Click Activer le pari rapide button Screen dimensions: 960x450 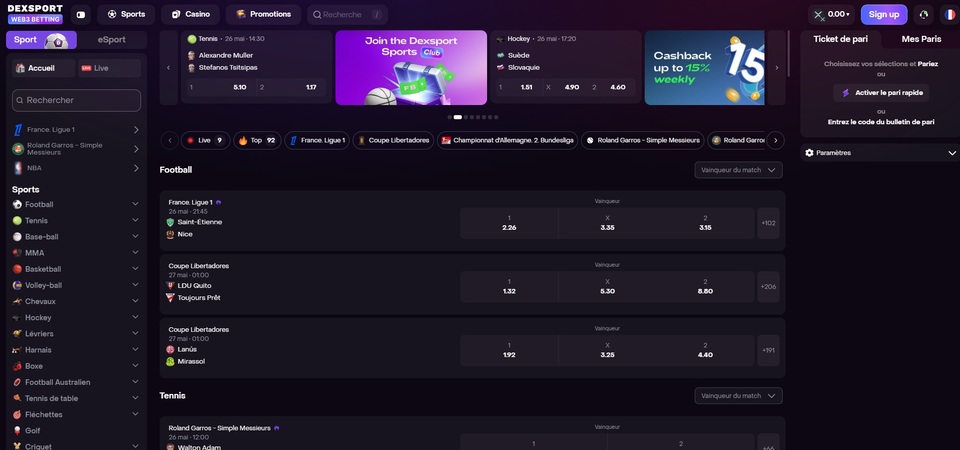881,93
